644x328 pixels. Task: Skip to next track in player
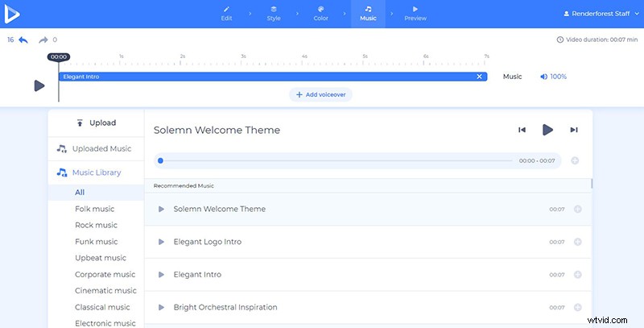(x=574, y=130)
